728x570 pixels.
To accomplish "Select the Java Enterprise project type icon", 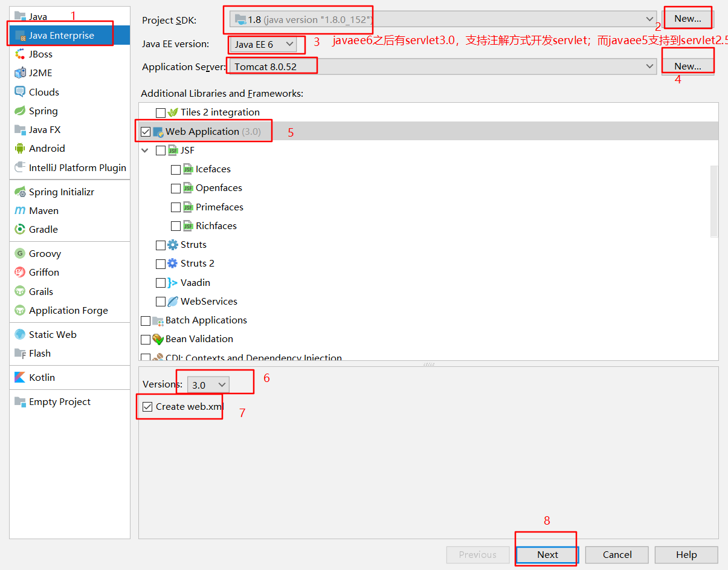I will pos(20,36).
